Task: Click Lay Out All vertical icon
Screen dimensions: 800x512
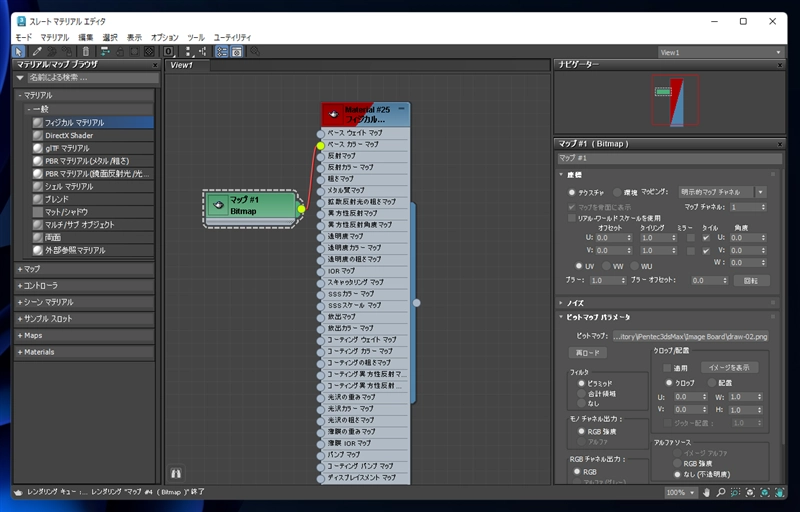Action: [x=188, y=52]
